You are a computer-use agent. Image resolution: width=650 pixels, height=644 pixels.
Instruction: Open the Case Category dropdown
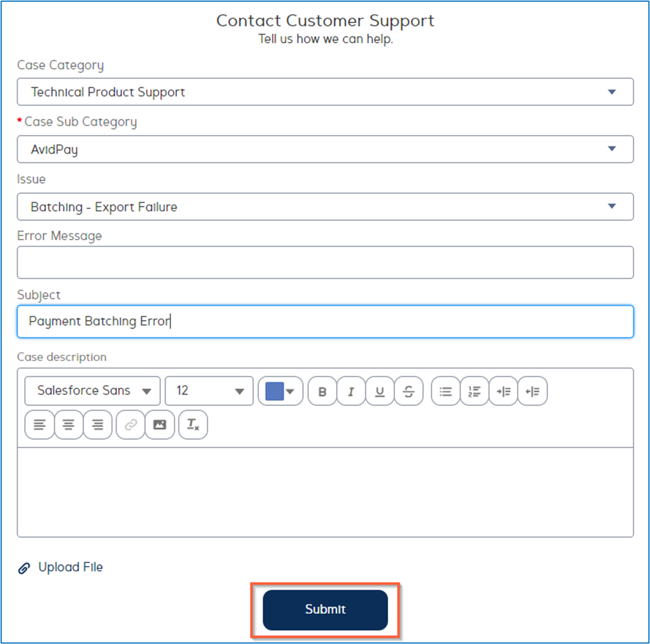pyautogui.click(x=612, y=92)
